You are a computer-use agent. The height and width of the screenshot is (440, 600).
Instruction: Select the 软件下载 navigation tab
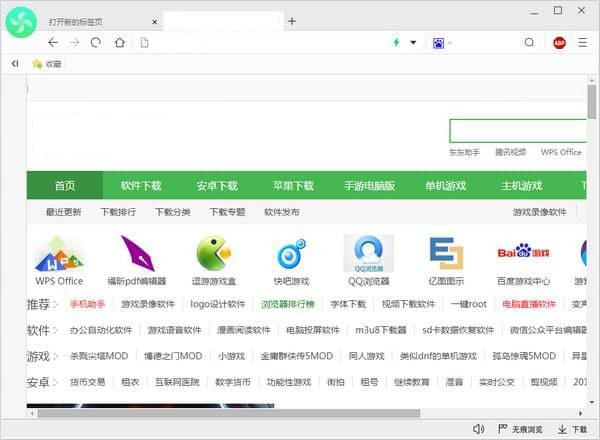click(x=141, y=186)
